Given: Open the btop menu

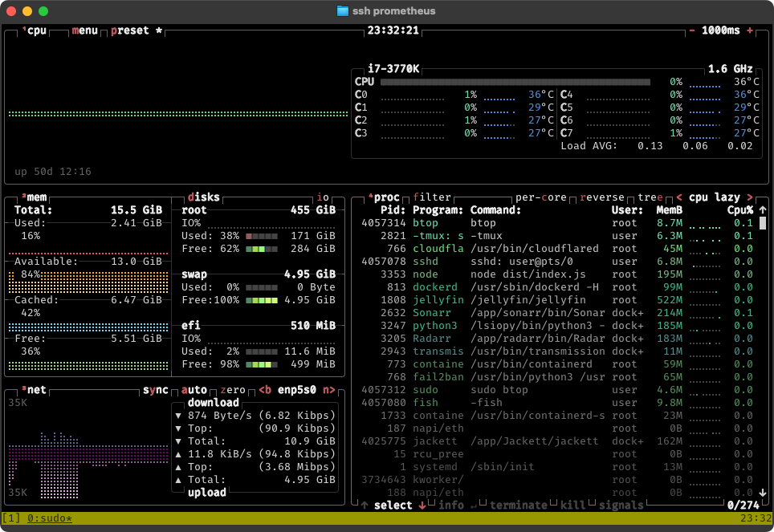Looking at the screenshot, I should click(x=85, y=30).
